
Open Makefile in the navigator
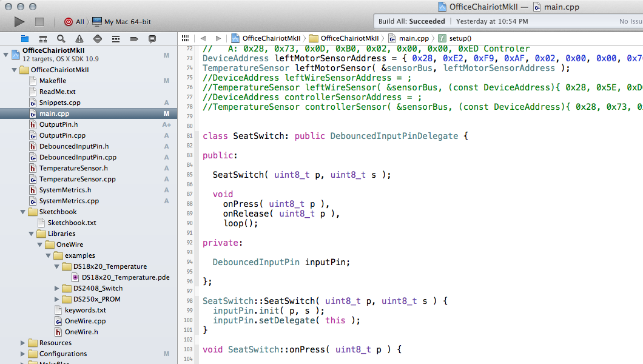pyautogui.click(x=53, y=81)
